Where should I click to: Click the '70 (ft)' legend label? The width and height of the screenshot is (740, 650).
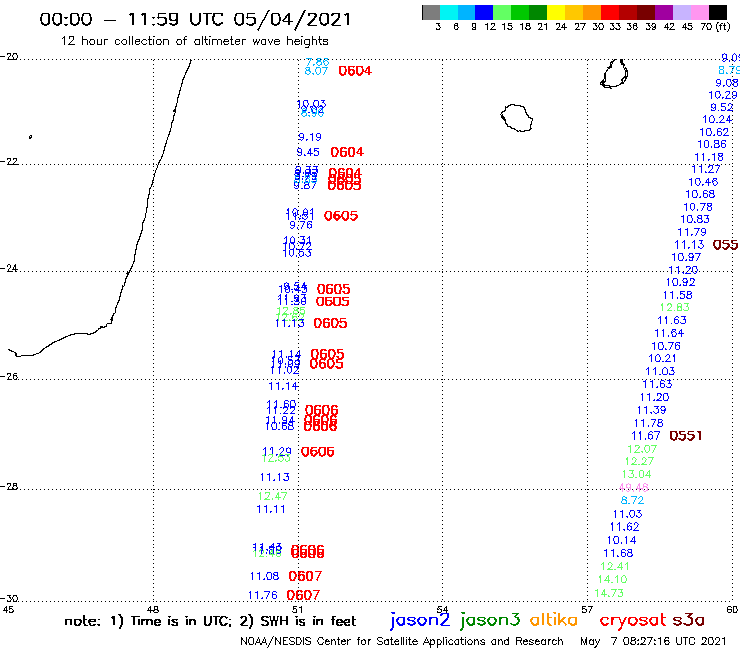click(x=715, y=26)
